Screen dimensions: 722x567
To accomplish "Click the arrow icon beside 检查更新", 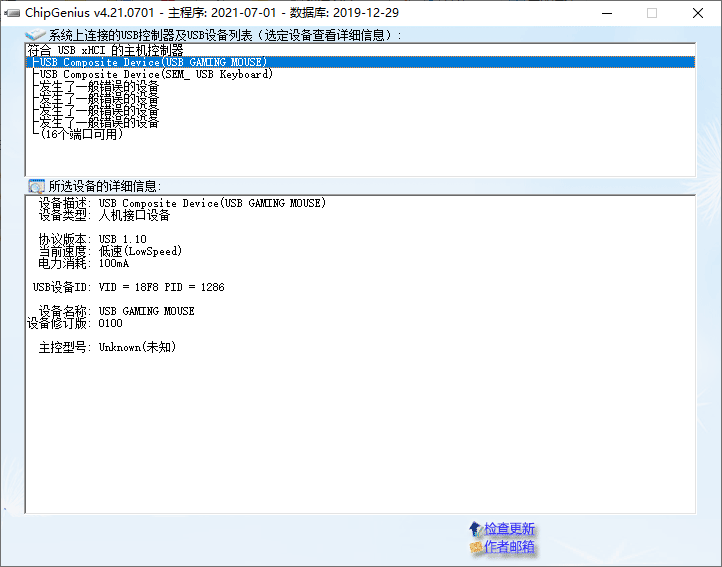I will [x=475, y=529].
